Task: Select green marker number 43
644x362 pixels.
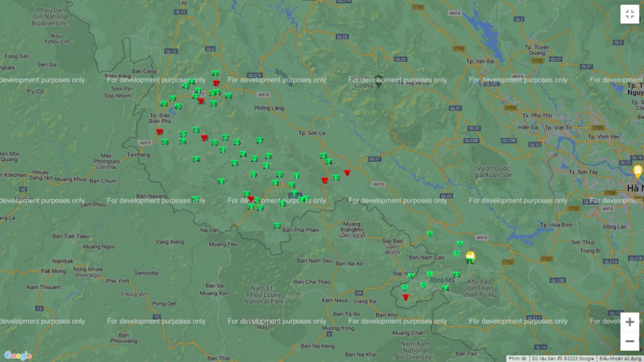Action: 185,87
